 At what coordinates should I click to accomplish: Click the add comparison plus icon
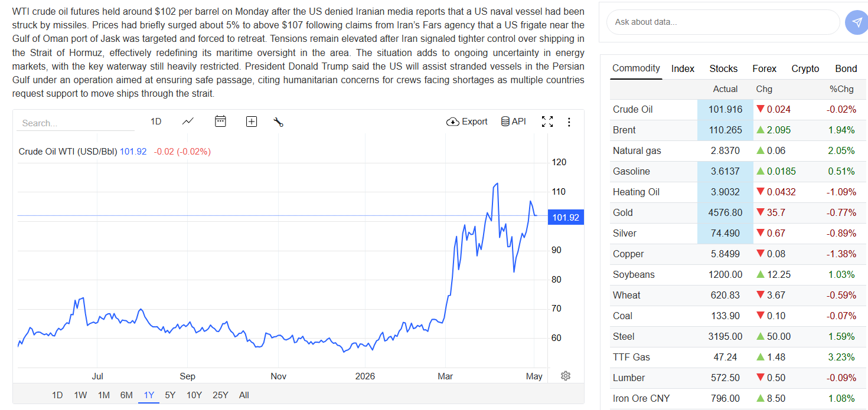pos(252,122)
